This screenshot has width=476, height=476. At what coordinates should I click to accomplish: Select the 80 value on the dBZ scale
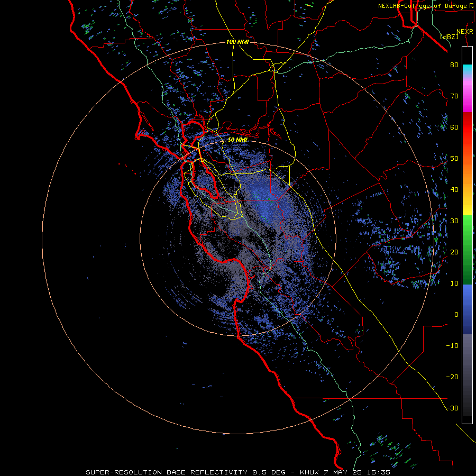click(x=454, y=65)
